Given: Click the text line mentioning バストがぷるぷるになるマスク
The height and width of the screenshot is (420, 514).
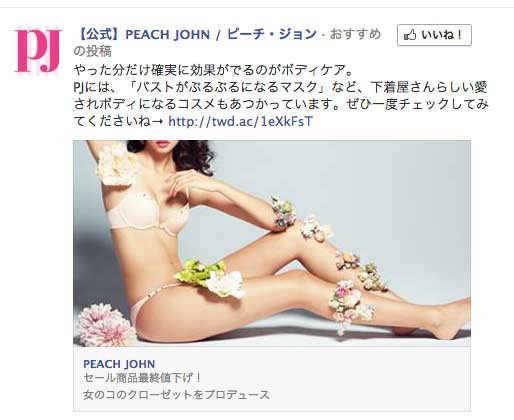Looking at the screenshot, I should click(x=280, y=87).
